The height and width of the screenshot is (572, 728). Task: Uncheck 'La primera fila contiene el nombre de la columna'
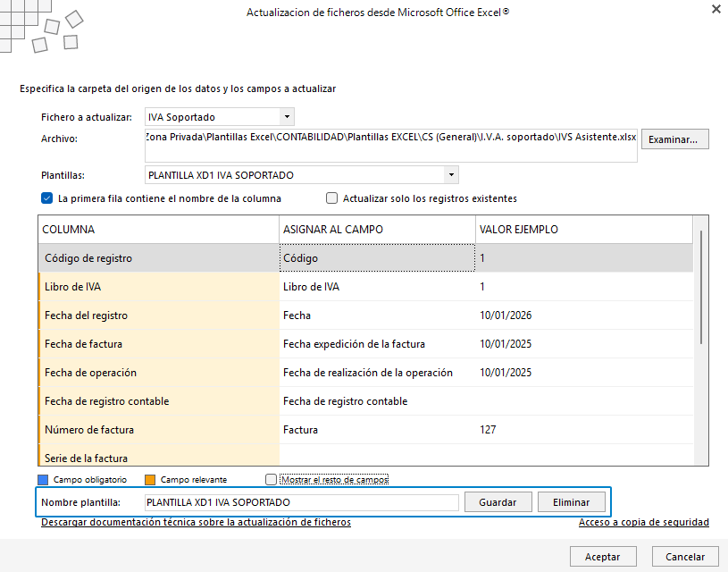(46, 198)
